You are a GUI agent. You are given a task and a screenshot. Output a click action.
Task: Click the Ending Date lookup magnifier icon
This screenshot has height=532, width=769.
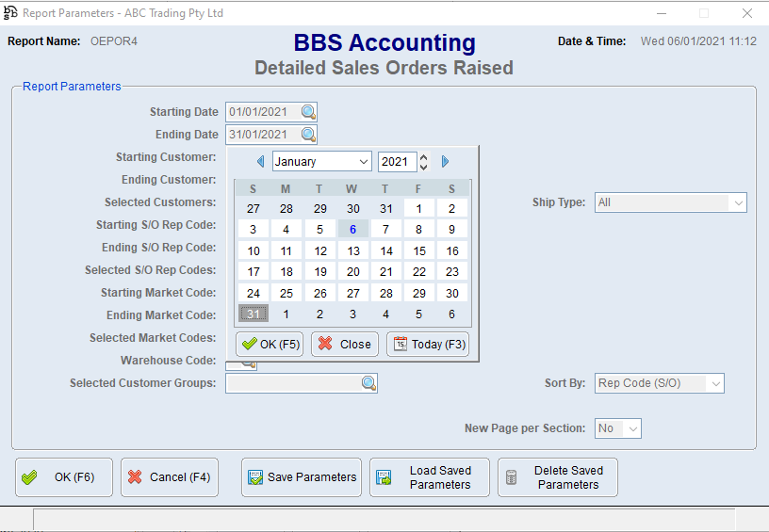308,135
